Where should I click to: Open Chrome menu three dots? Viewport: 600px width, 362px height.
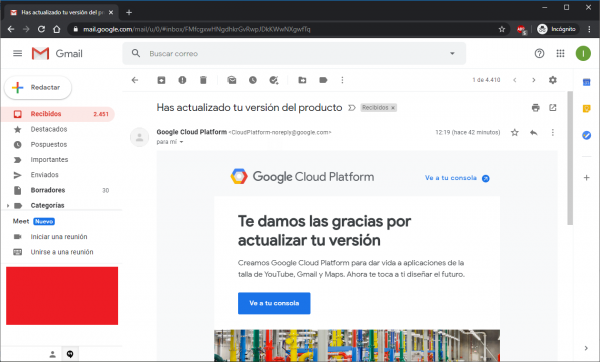(x=589, y=29)
